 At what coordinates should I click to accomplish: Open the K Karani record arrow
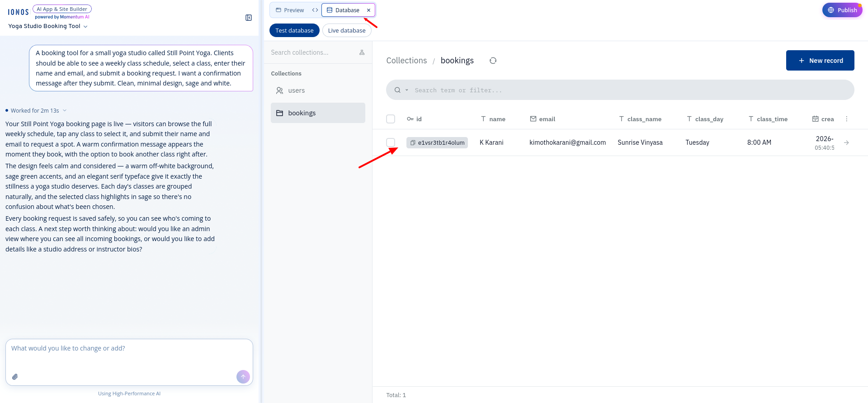click(846, 142)
